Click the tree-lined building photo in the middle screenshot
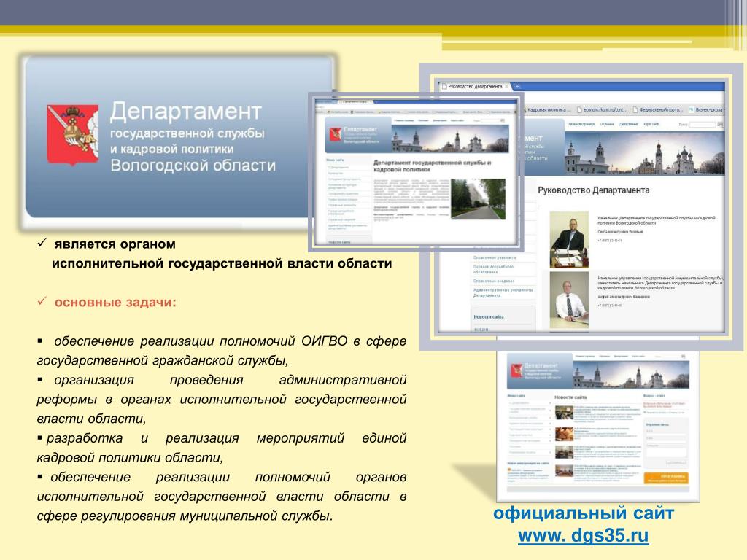747x560 pixels. point(478,199)
